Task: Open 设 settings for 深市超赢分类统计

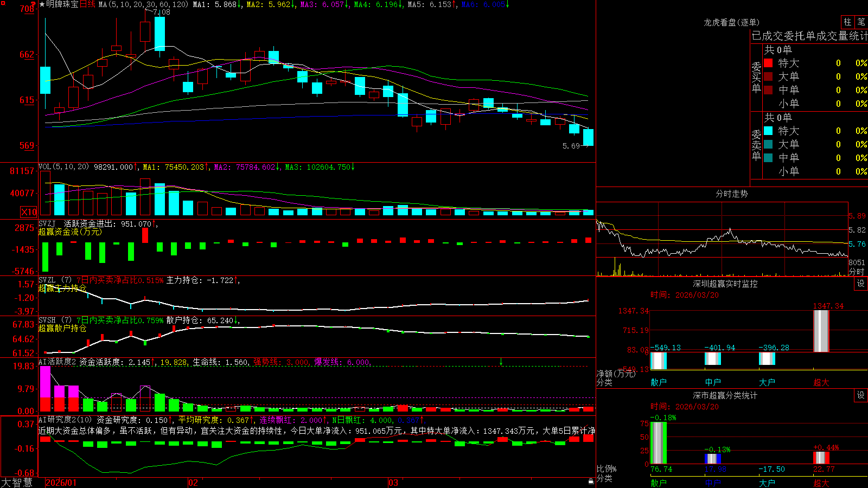Action: [x=861, y=395]
